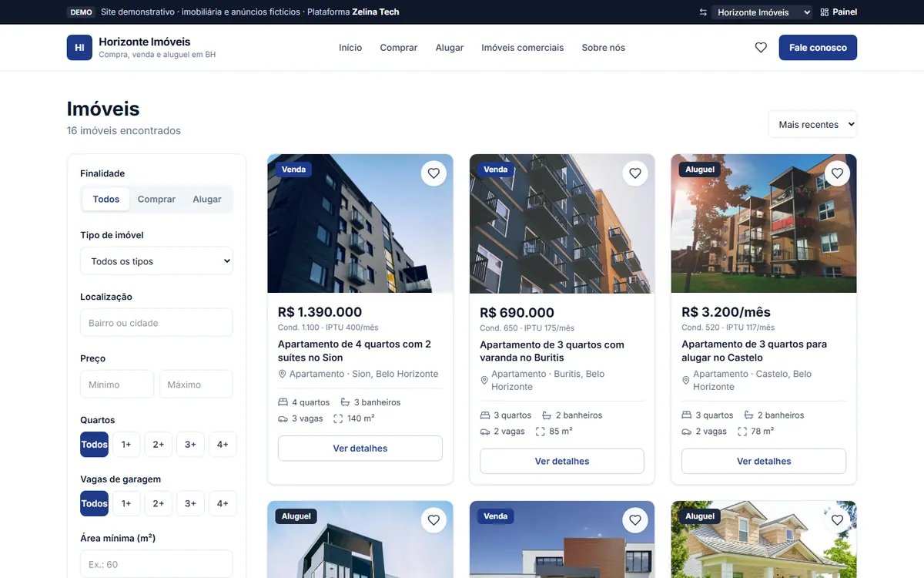
Task: Favorite the Sion apartment with heart icon
Action: [434, 173]
